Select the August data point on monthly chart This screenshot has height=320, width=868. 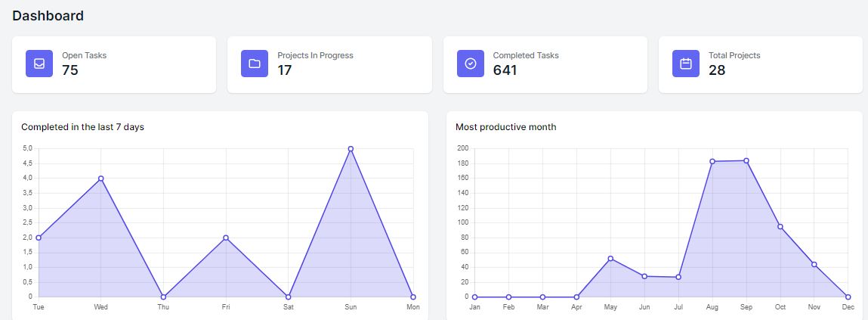(x=712, y=161)
